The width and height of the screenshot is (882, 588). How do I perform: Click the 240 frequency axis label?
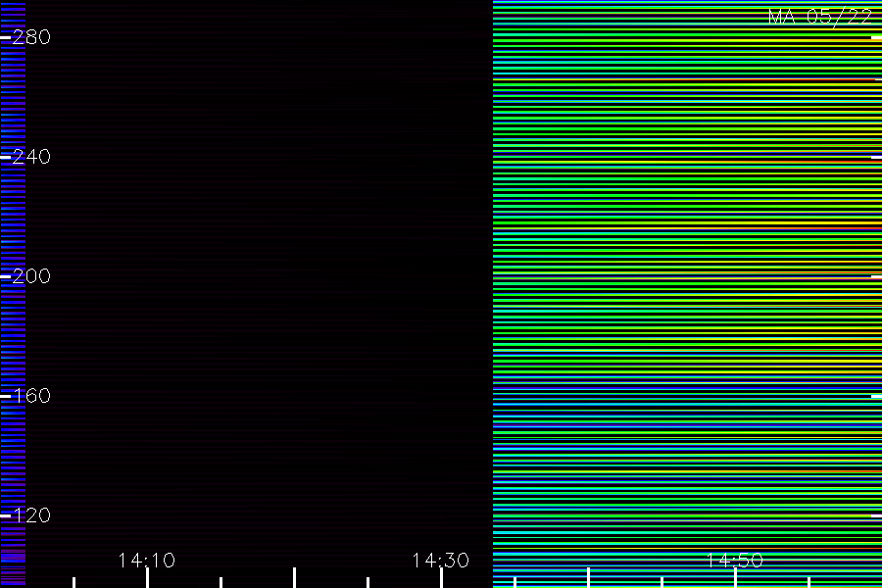coord(31,157)
